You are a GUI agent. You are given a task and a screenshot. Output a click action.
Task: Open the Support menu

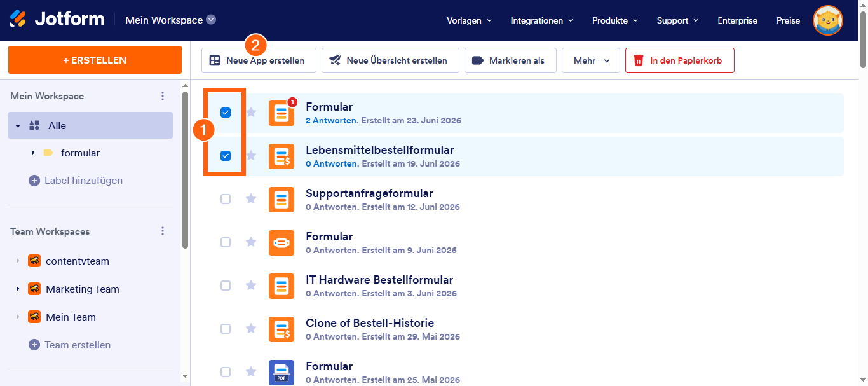point(678,20)
